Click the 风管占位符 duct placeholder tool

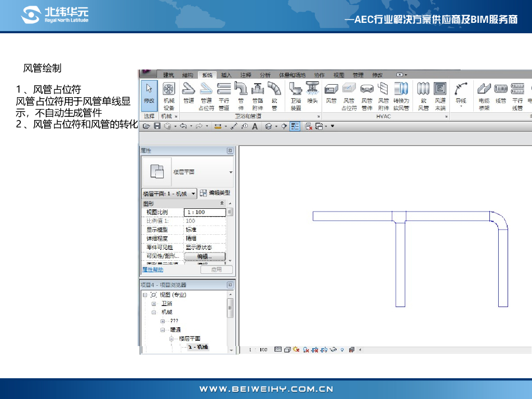349,94
